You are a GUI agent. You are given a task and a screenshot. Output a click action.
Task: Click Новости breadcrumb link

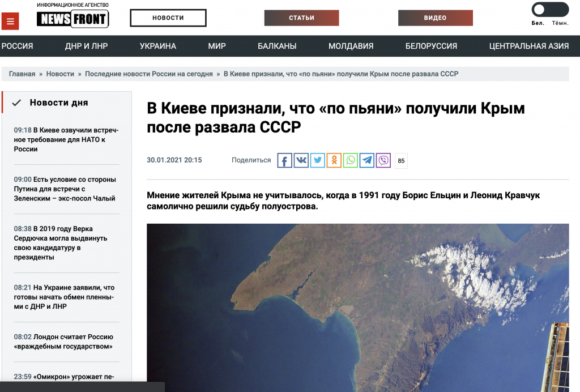point(60,74)
